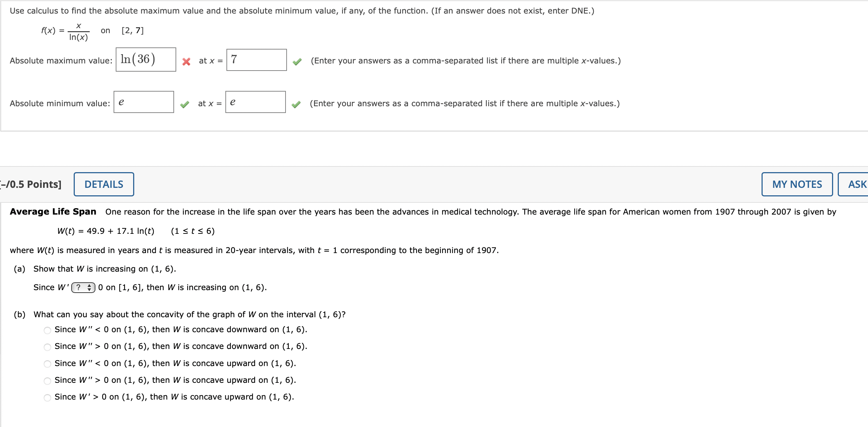This screenshot has width=868, height=427.
Task: Click the x-value box for the absolute maximum
Action: (256, 60)
